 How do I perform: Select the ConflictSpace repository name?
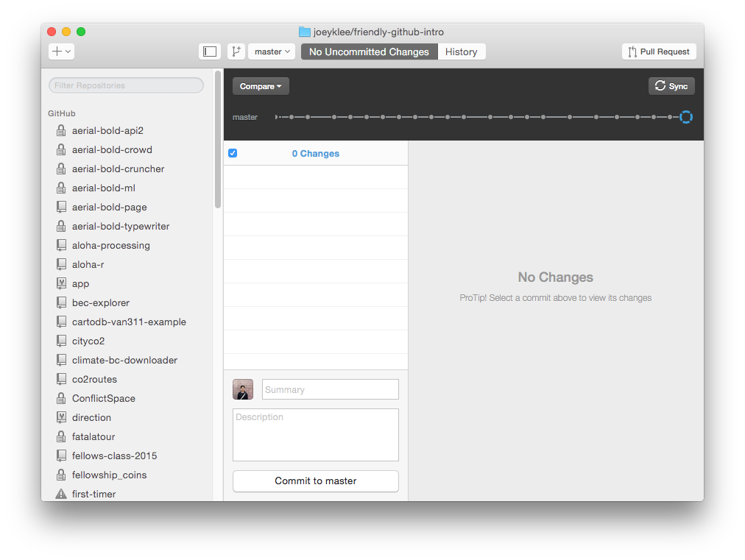click(104, 399)
